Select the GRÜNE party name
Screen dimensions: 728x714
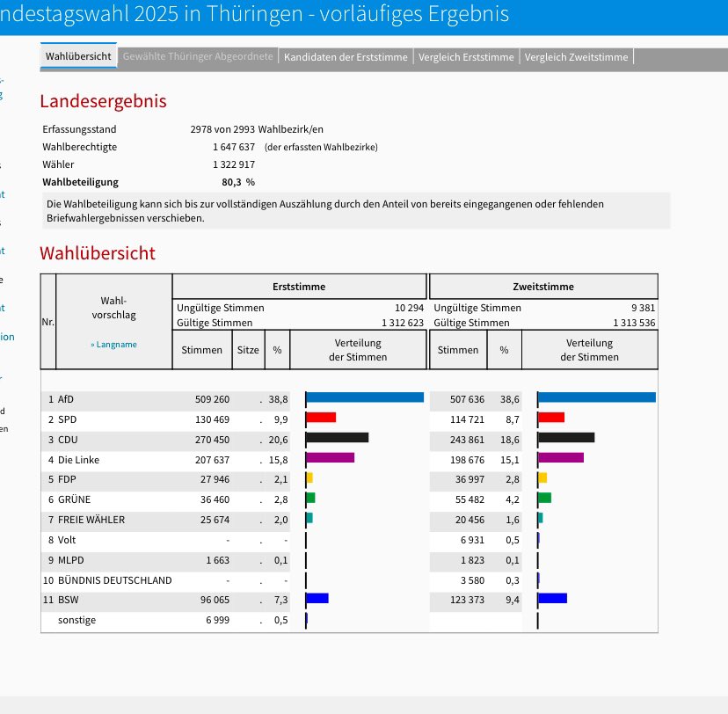[x=74, y=499]
